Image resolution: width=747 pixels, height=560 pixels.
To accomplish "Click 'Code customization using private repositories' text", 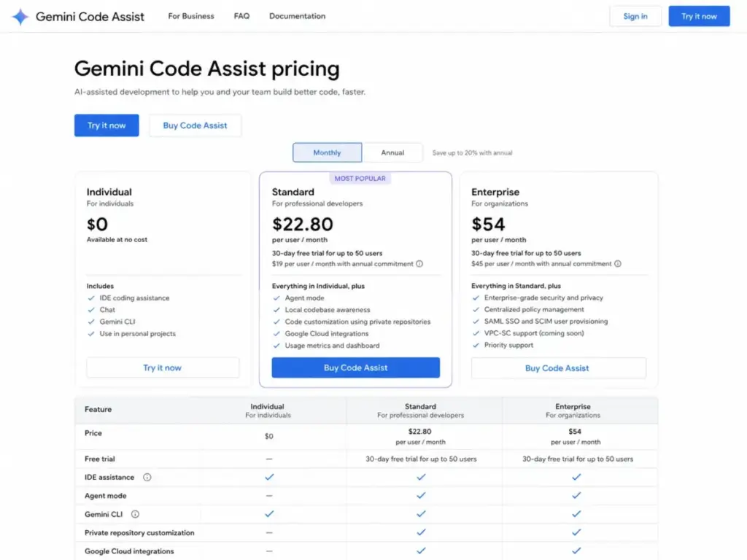I will 357,322.
